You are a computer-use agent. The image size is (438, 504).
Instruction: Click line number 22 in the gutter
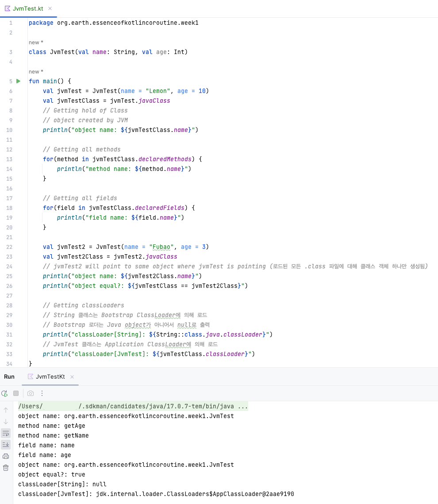pyautogui.click(x=9, y=247)
